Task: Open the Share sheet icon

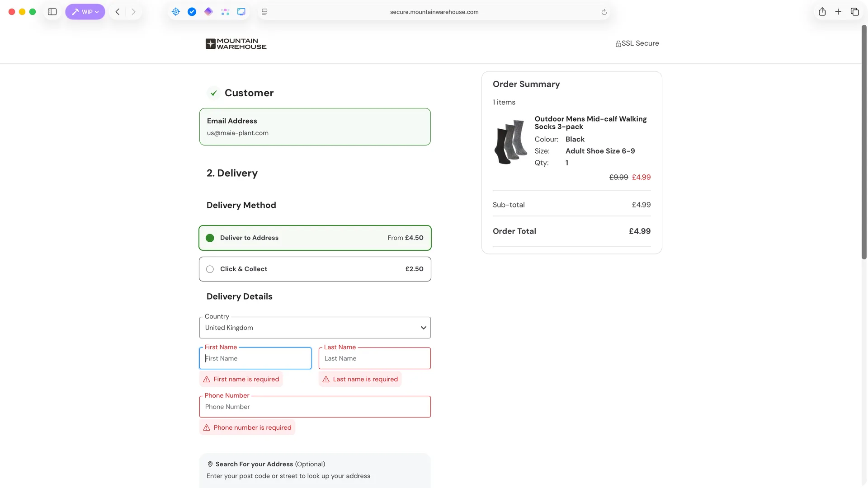Action: point(822,12)
